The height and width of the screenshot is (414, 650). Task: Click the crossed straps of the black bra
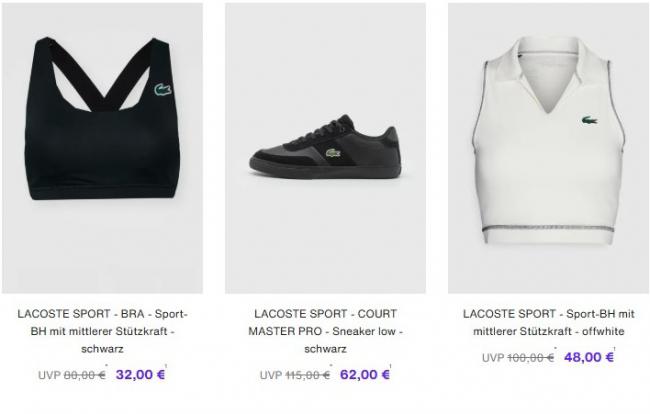(x=102, y=73)
